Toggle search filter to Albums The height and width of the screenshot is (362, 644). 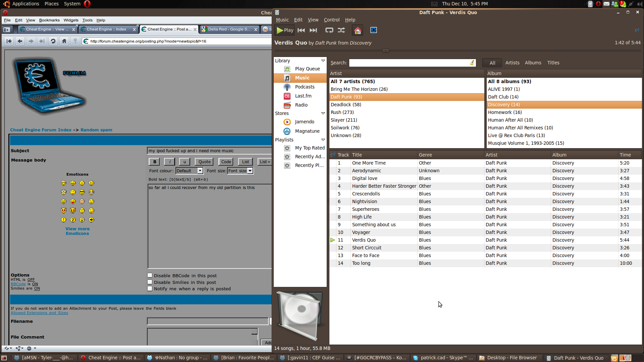pyautogui.click(x=533, y=63)
